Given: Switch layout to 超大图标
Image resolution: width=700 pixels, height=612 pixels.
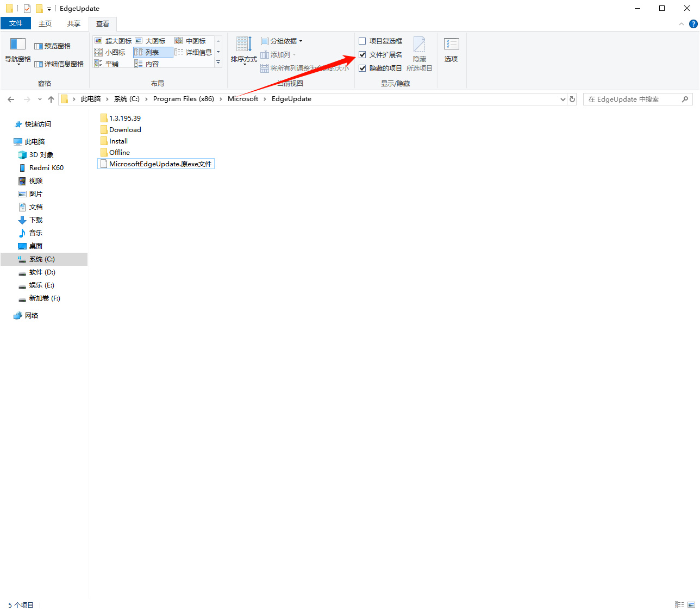Looking at the screenshot, I should pos(113,41).
